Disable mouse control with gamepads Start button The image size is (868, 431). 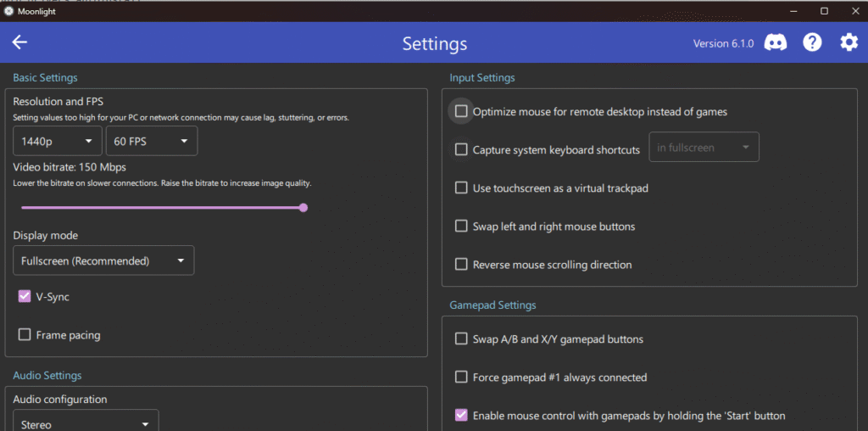[461, 416]
